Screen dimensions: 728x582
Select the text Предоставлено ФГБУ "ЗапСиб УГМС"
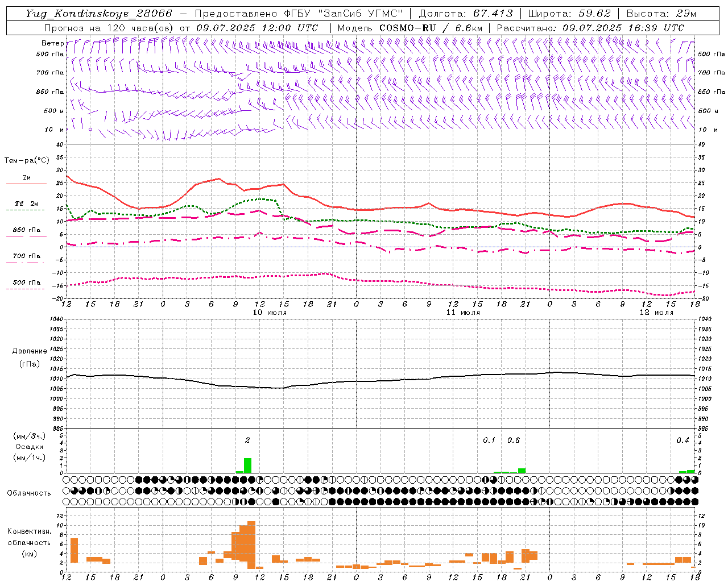point(299,14)
